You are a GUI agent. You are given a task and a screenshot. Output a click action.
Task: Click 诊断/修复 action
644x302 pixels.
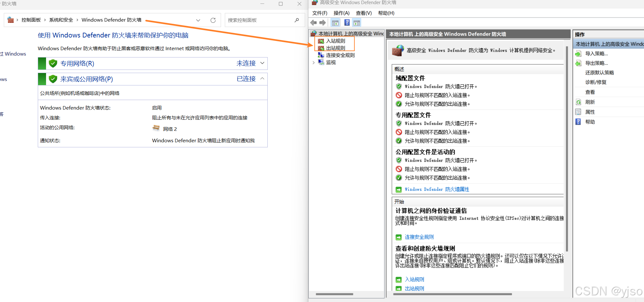pyautogui.click(x=596, y=82)
